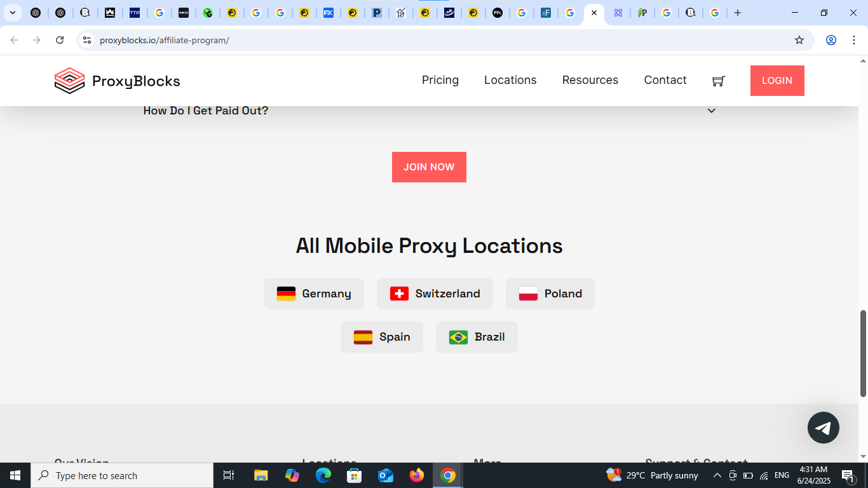The height and width of the screenshot is (488, 868).
Task: Switch to the blue FX tab
Action: point(329,13)
